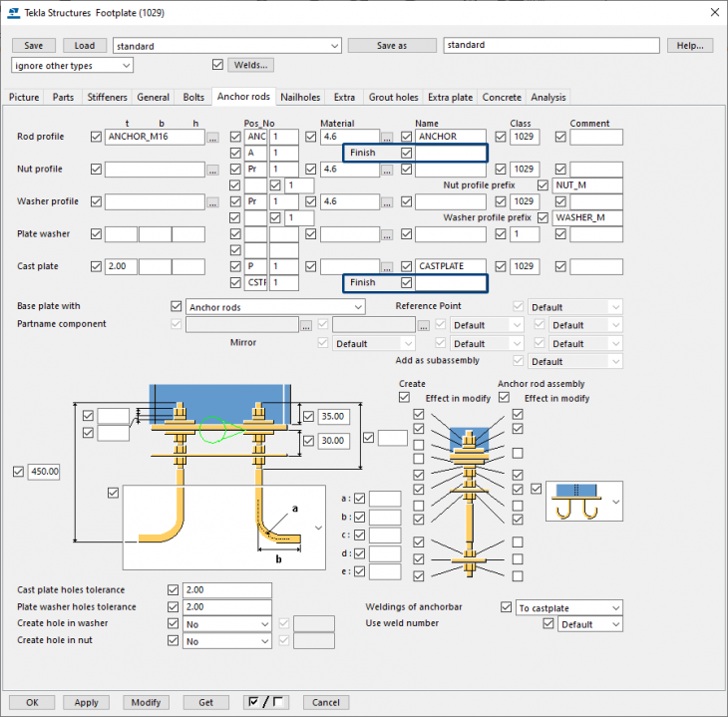The image size is (728, 717).
Task: Click browse button next to Rod profile field
Action: pyautogui.click(x=212, y=138)
